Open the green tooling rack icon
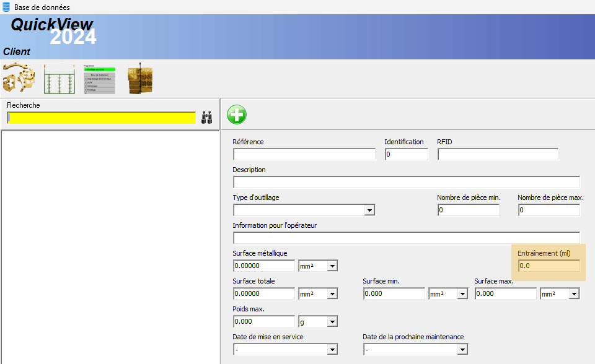 click(59, 79)
